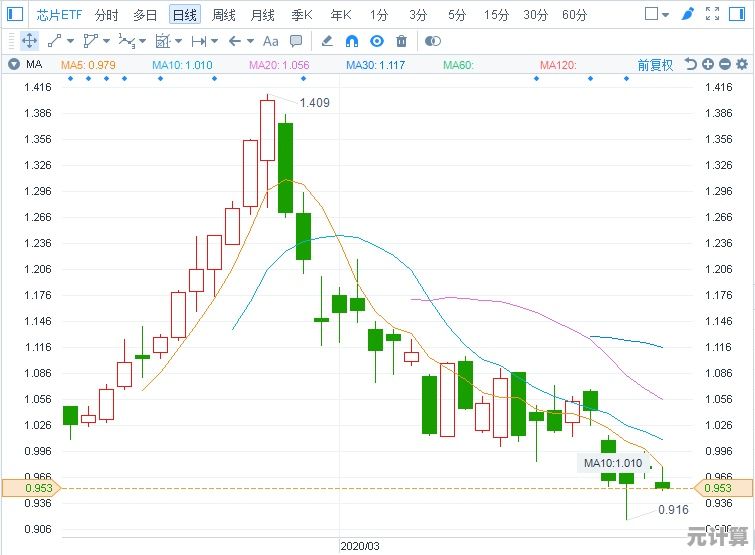Reset chart view with undo arrow

pos(690,64)
